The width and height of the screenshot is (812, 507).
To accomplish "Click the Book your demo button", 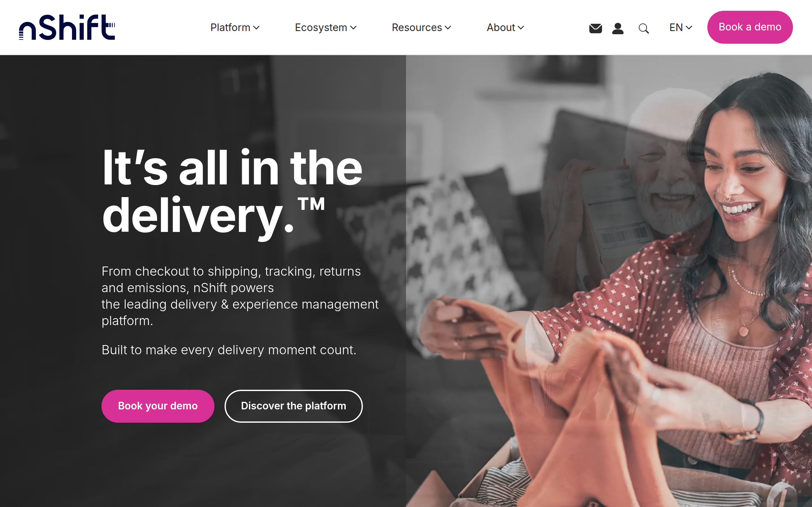I will 158,406.
